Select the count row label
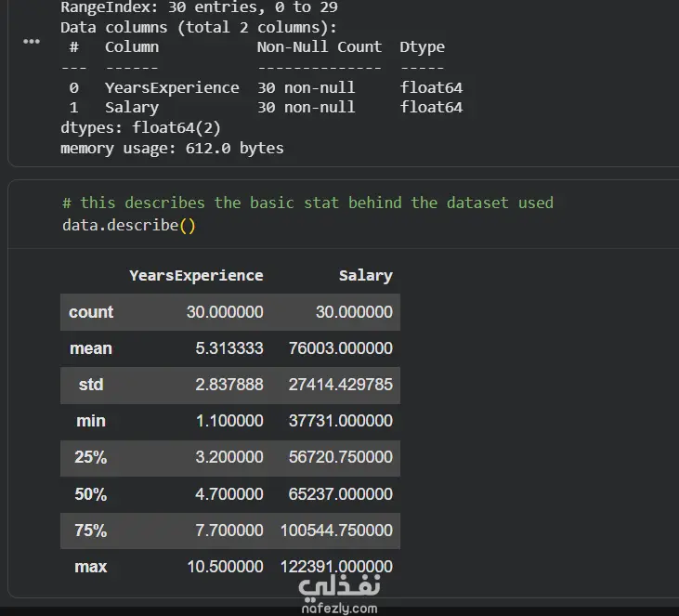Viewport: 679px width, 616px height. [91, 312]
